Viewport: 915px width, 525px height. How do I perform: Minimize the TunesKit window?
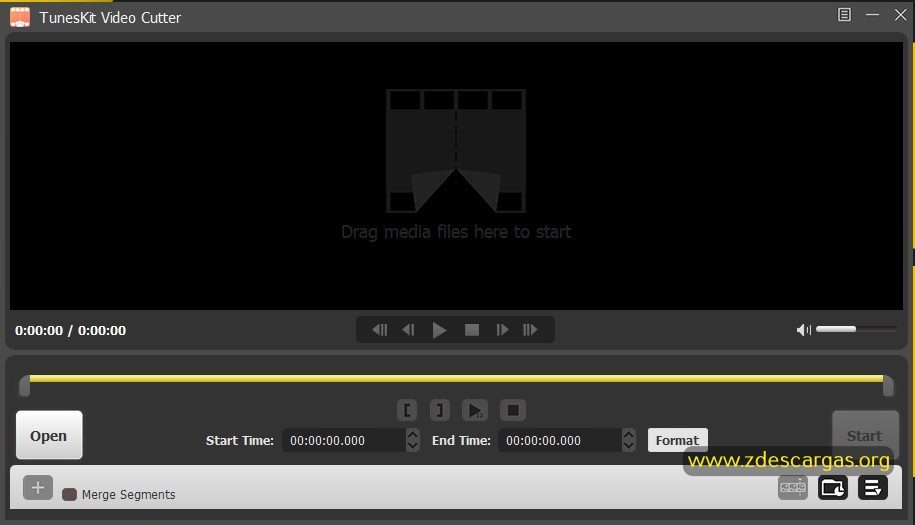point(872,15)
